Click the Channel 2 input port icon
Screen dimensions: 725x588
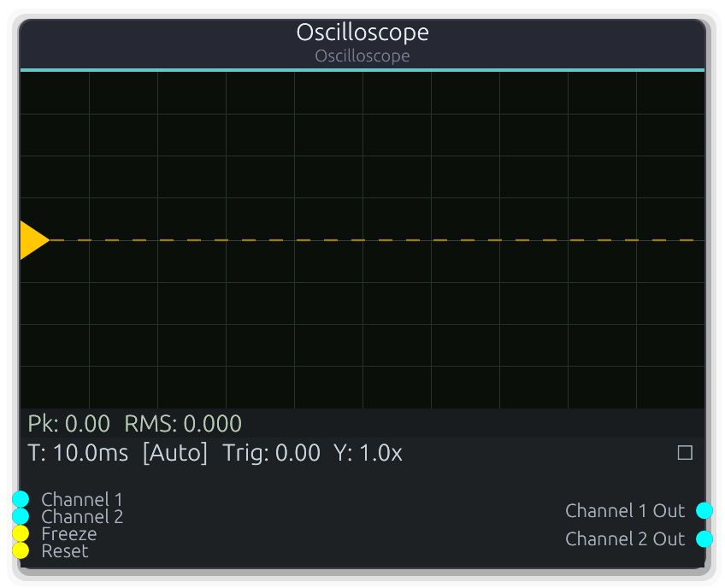tap(20, 516)
